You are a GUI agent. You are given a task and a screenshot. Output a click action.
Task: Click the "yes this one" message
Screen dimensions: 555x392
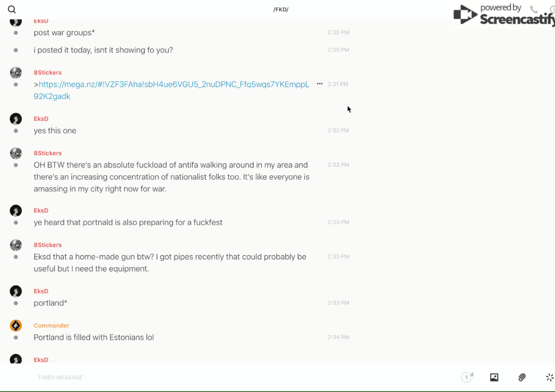coord(55,130)
